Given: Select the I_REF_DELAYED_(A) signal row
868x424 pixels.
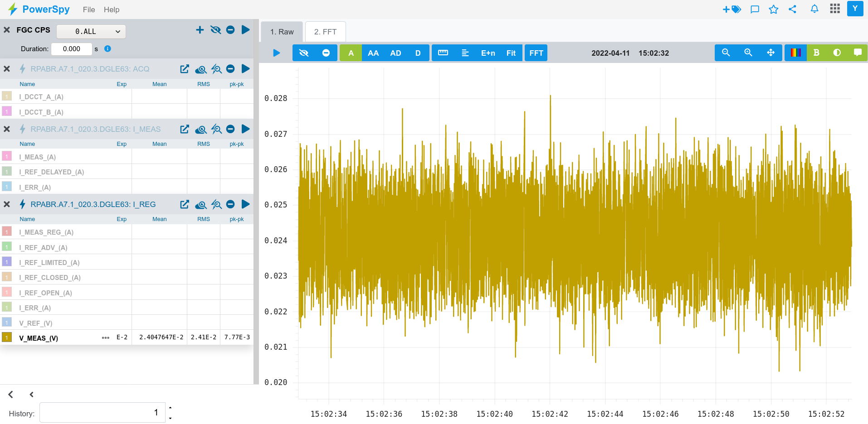Looking at the screenshot, I should (x=127, y=172).
